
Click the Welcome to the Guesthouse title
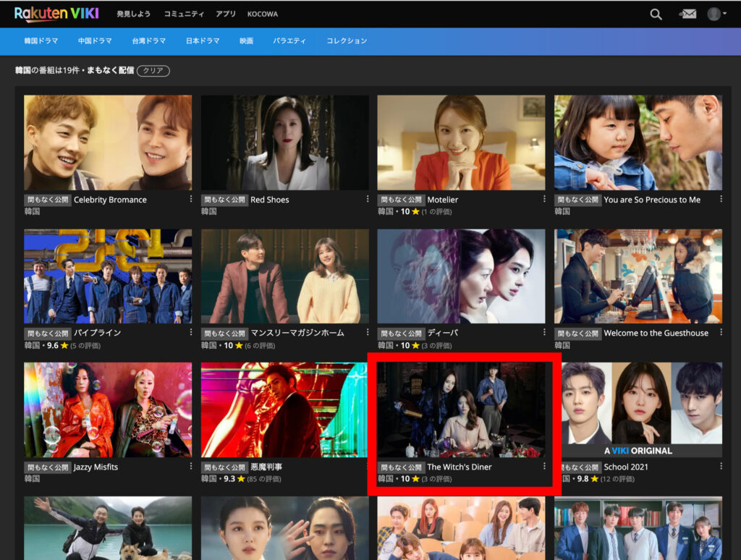656,333
